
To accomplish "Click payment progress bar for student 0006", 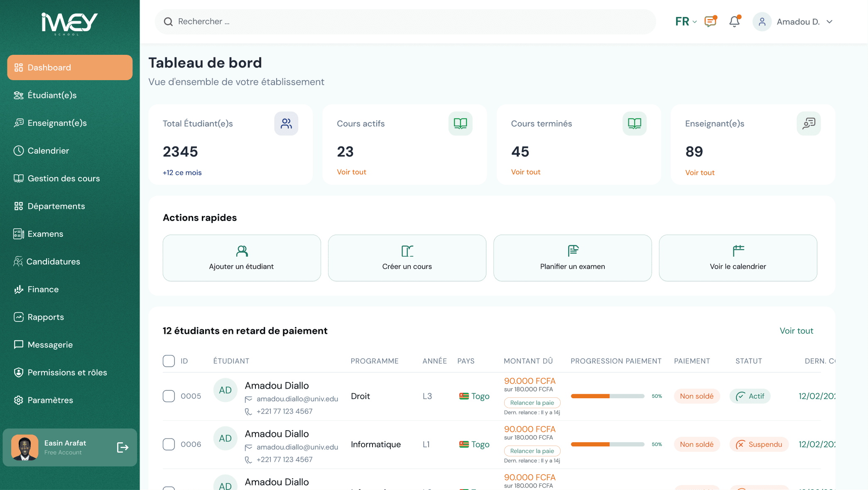I will click(x=608, y=444).
